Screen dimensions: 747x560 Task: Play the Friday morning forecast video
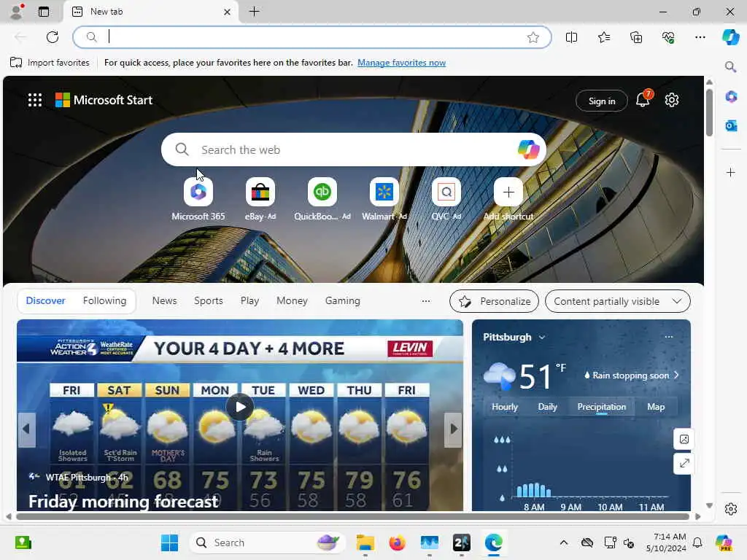(240, 407)
